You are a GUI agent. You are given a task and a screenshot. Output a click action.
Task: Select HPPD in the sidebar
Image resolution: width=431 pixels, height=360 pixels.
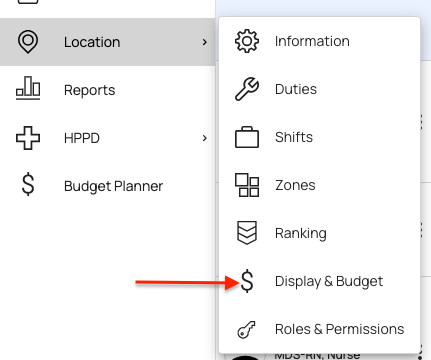(107, 138)
